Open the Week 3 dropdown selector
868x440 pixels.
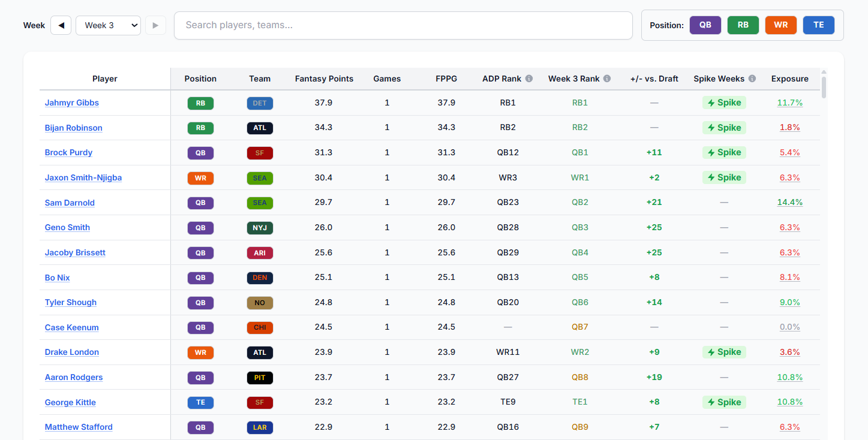[108, 25]
